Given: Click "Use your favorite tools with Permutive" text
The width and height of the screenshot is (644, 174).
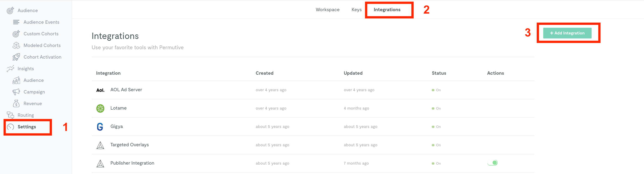Looking at the screenshot, I should coord(137,47).
